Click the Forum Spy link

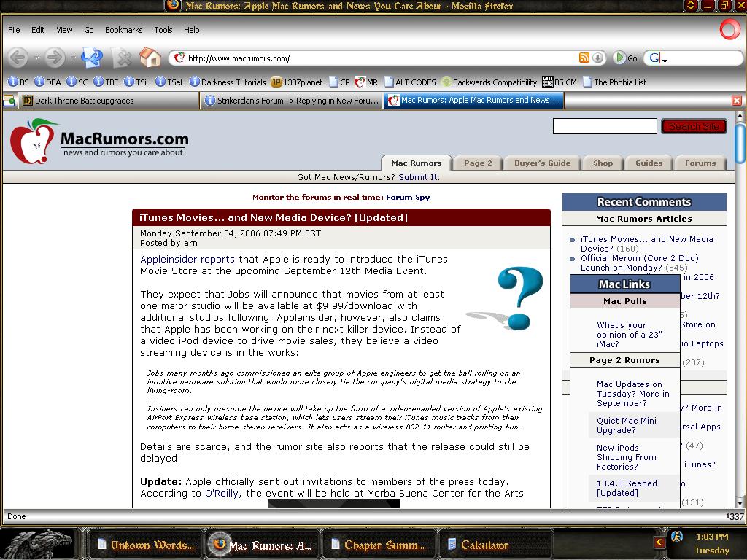coord(408,197)
